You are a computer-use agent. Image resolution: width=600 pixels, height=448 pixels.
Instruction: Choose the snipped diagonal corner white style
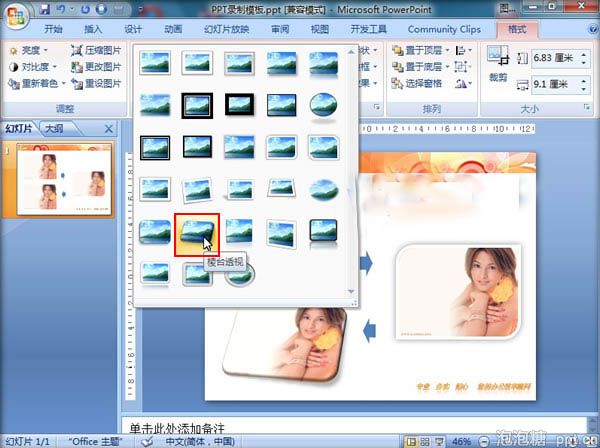click(x=323, y=148)
